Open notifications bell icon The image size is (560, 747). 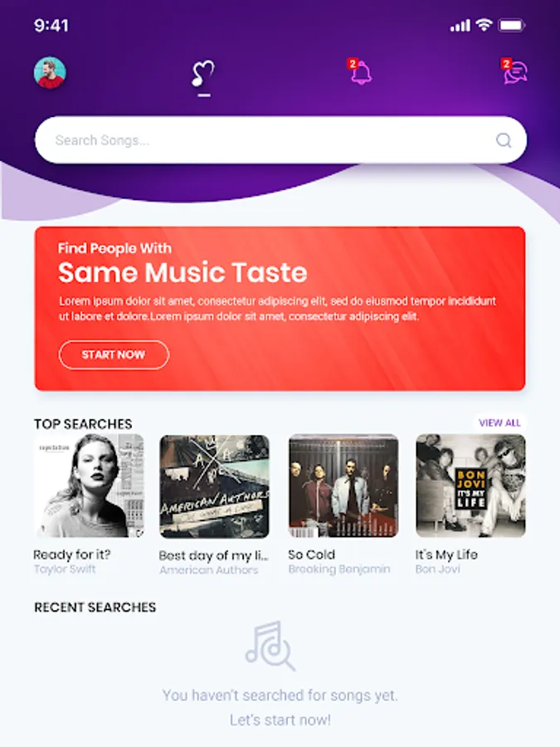pyautogui.click(x=359, y=72)
